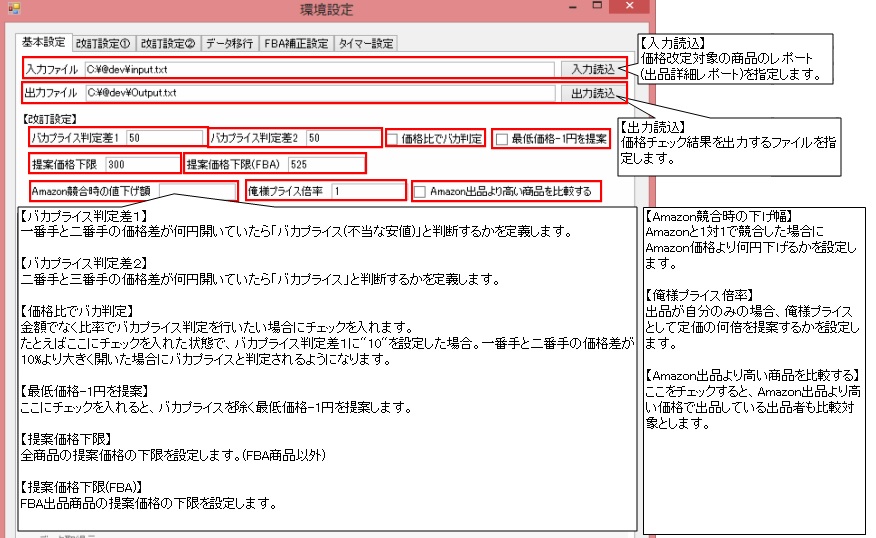
Task: Click the 入力読込 button
Action: pyautogui.click(x=593, y=69)
